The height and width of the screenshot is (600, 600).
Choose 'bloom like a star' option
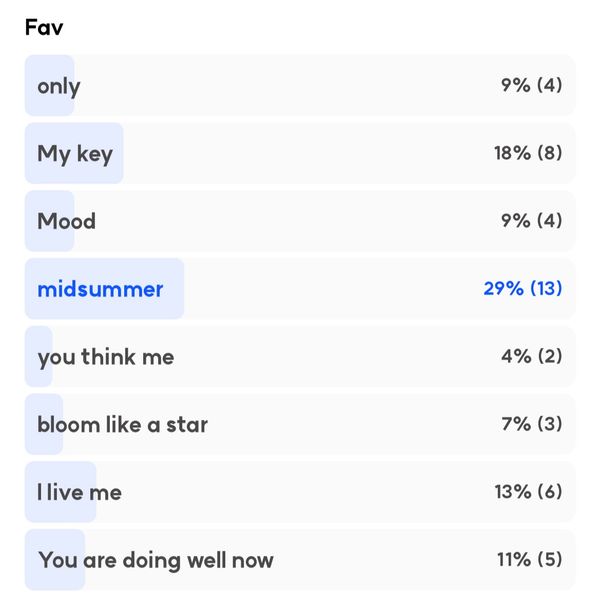pos(300,424)
